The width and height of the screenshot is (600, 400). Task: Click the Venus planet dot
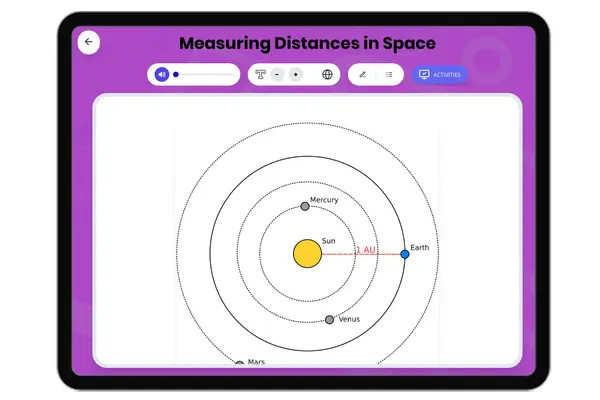click(329, 320)
